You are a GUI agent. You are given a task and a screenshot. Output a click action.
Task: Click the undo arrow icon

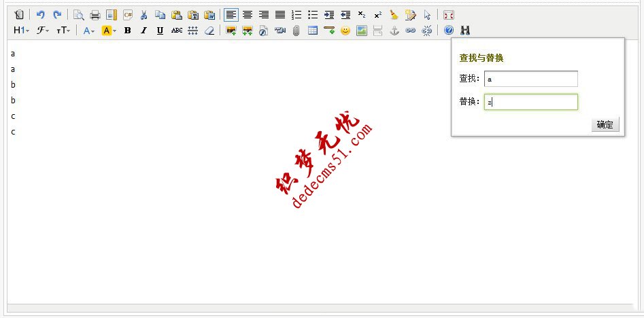tap(40, 14)
